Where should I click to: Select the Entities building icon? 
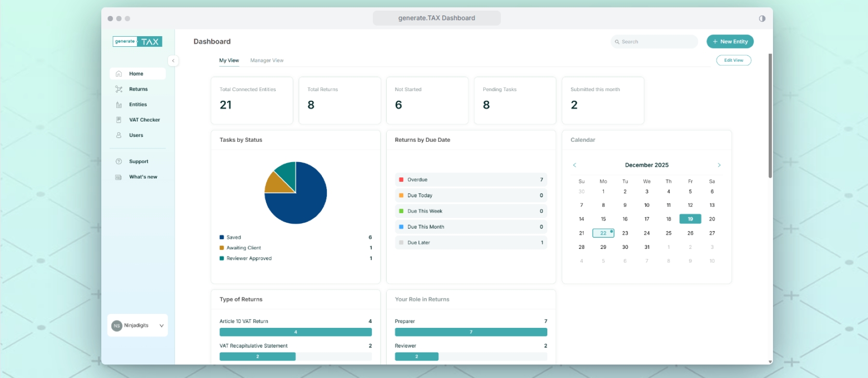pos(119,105)
